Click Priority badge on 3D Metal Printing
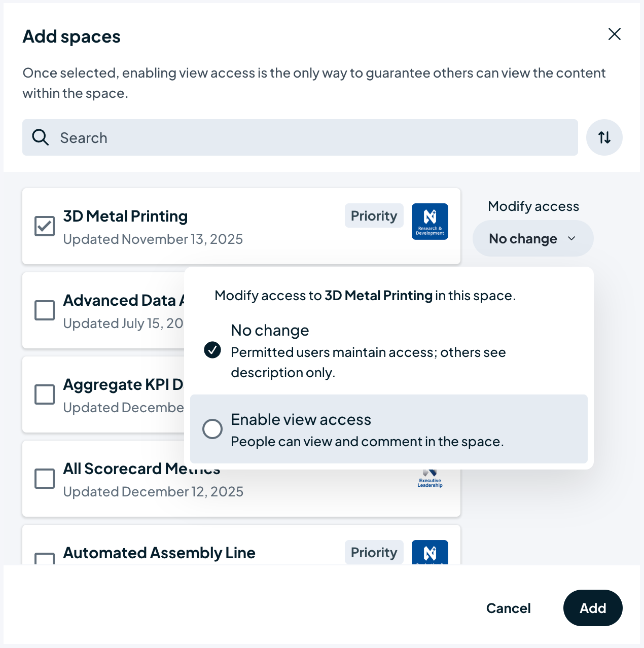This screenshot has width=644, height=648. pos(374,216)
